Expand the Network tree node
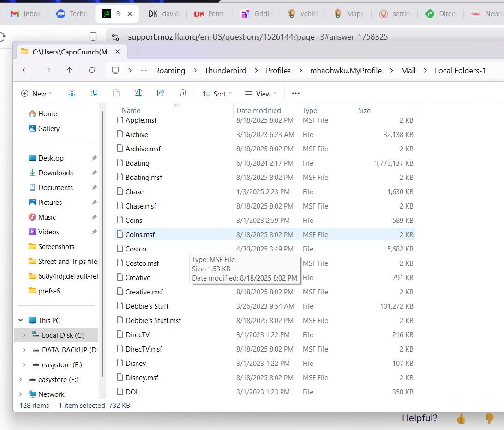The height and width of the screenshot is (430, 504). (20, 394)
